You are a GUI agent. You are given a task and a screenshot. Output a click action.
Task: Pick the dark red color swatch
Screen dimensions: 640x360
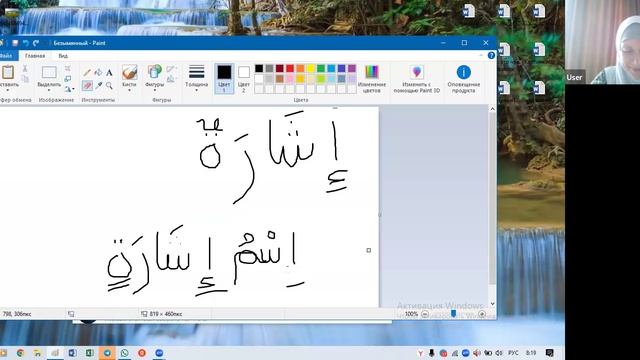pyautogui.click(x=280, y=68)
